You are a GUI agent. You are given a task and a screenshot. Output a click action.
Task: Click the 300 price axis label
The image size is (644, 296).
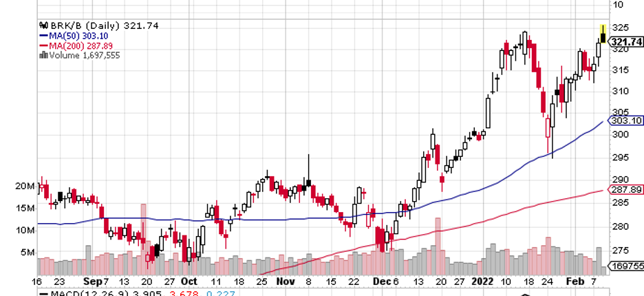coord(621,134)
